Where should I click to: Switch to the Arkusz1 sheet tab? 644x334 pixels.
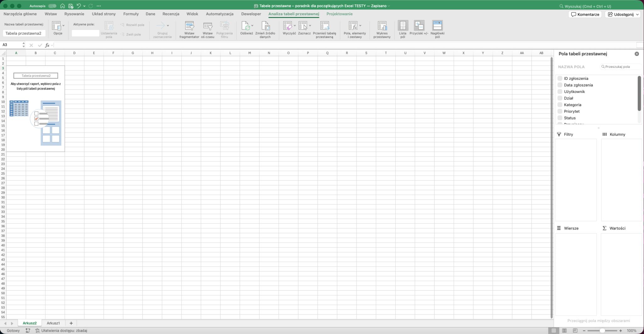pos(53,323)
